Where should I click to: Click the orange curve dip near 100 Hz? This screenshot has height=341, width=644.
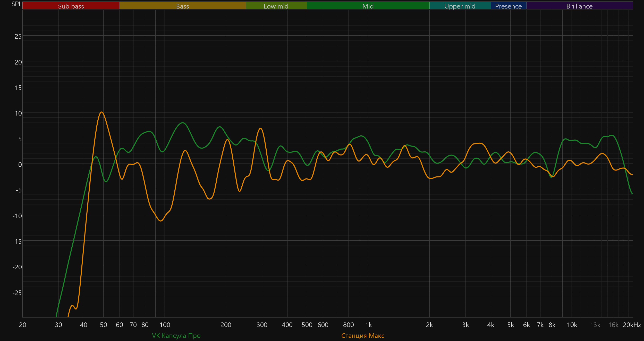tap(161, 221)
